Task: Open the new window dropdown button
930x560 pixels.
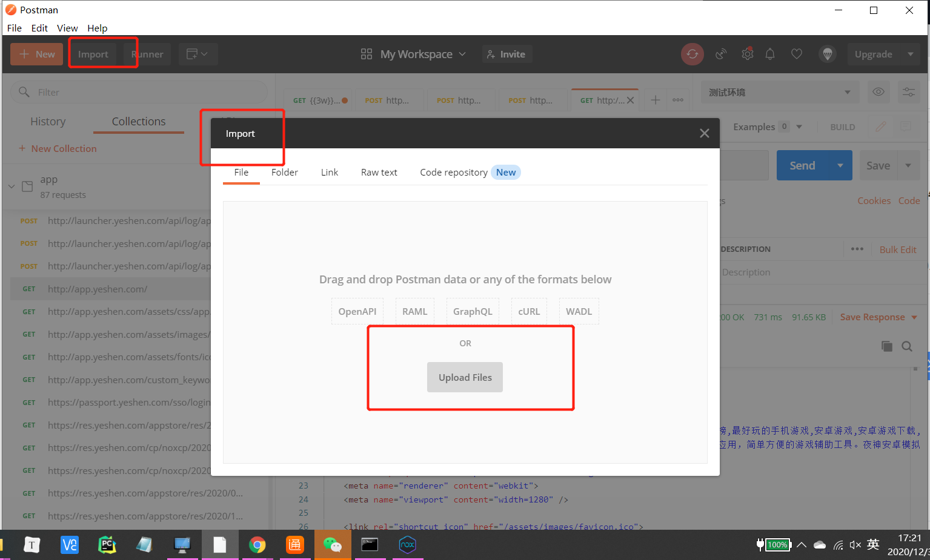Action: (198, 54)
